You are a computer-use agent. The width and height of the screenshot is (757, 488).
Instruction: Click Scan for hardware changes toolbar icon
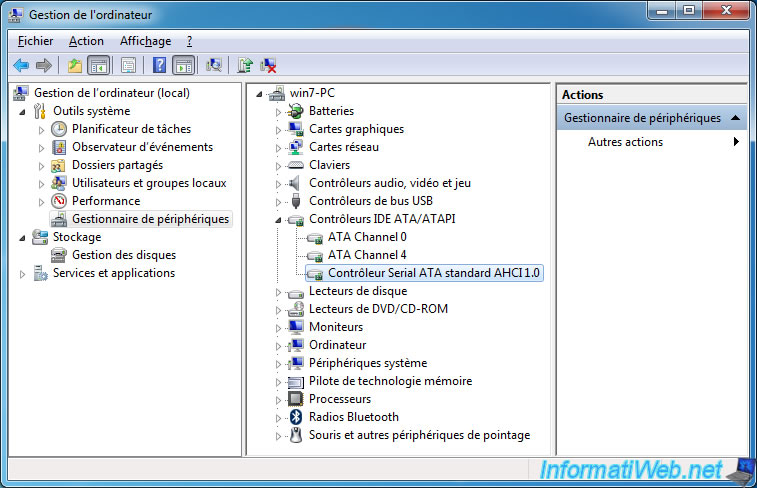tap(213, 66)
